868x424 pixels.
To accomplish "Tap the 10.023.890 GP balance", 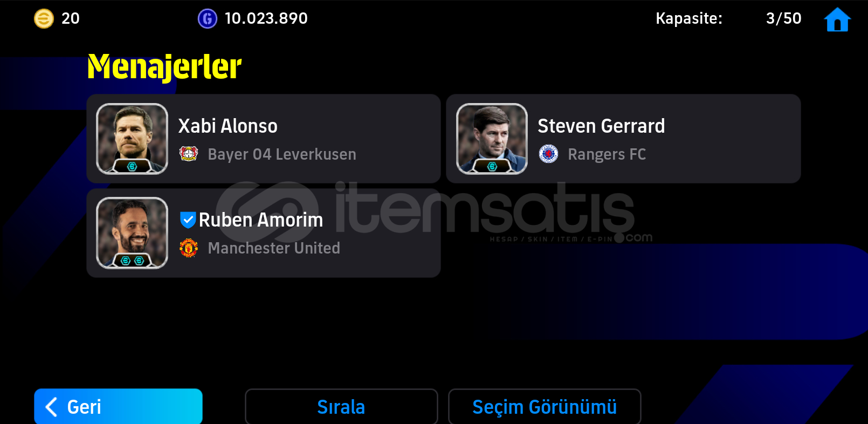I will pos(266,19).
